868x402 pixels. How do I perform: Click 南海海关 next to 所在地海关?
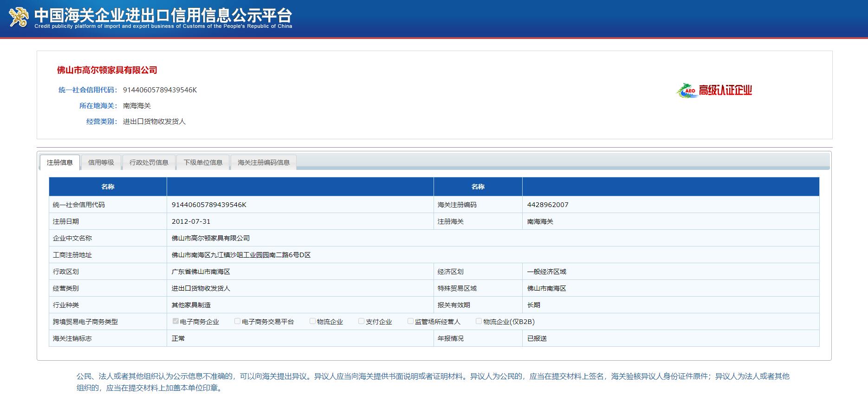point(137,106)
